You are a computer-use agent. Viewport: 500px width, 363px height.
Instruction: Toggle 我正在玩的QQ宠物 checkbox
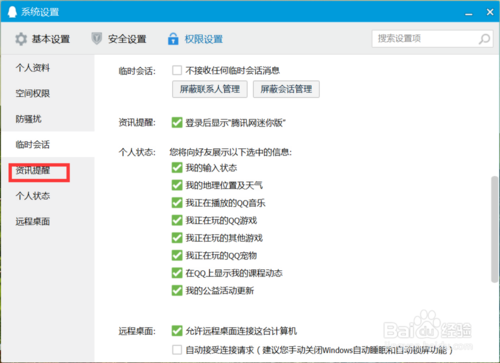177,256
